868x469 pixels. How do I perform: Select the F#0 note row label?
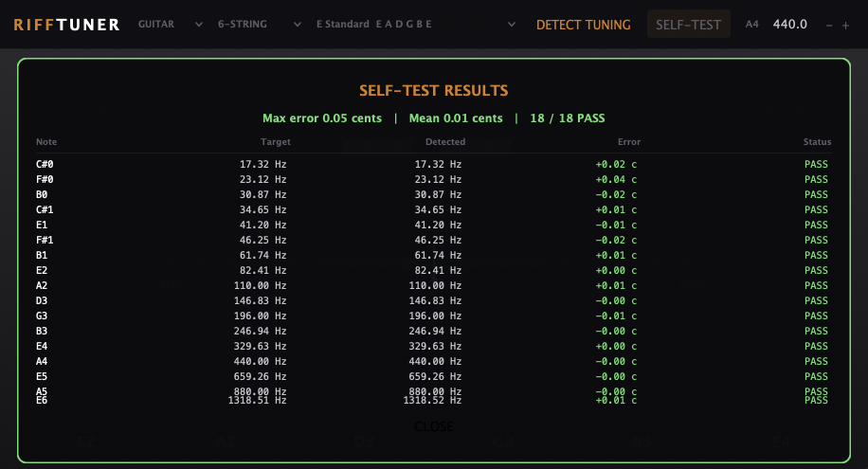click(45, 179)
